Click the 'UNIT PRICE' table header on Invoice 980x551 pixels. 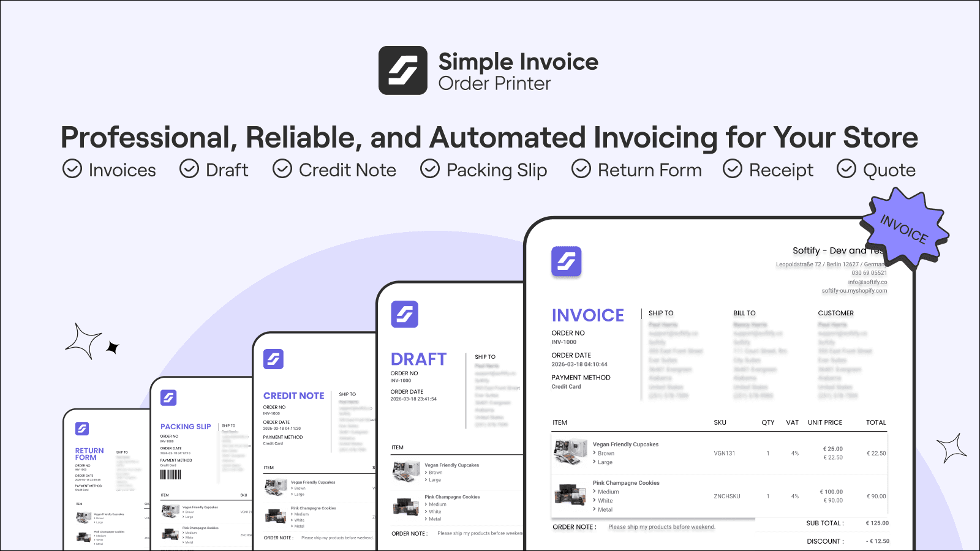(x=824, y=422)
